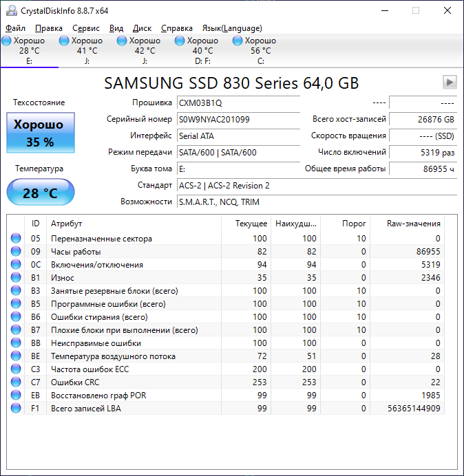Select the Неисправимые ошибки row

(x=226, y=343)
